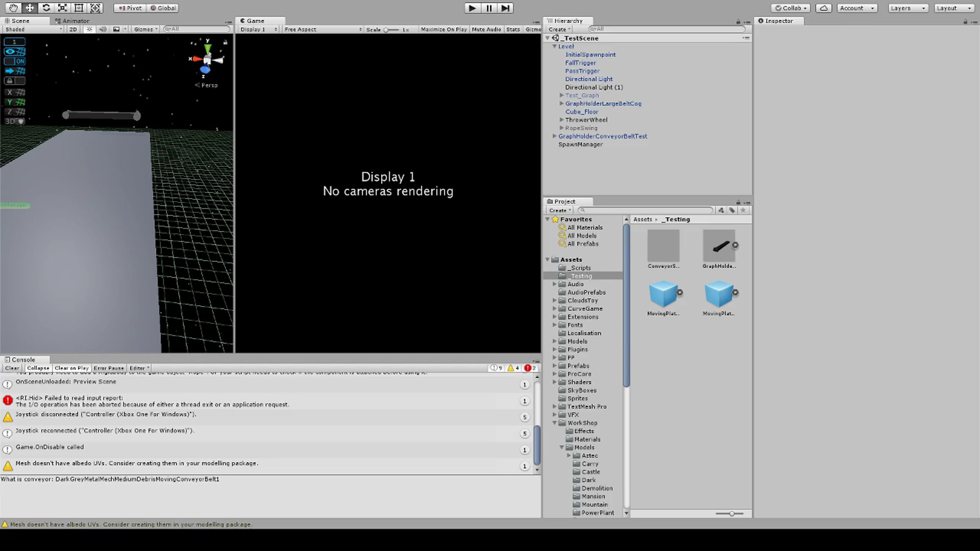This screenshot has height=551, width=980.
Task: Adjust the Game view Scale slider
Action: click(x=391, y=30)
